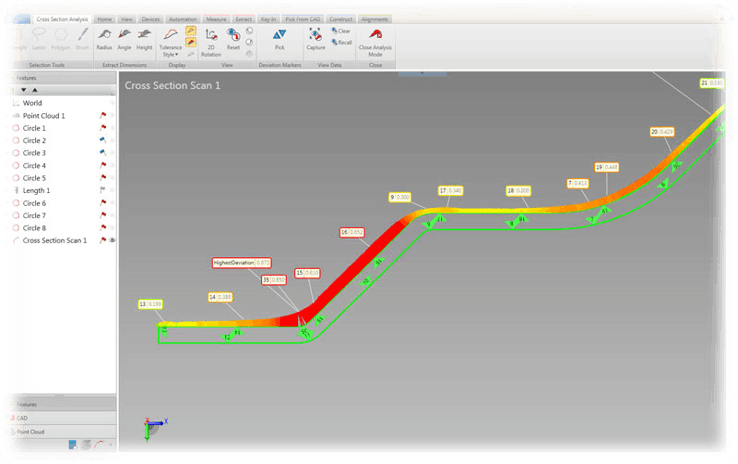
Task: Toggle visibility eye of Cross Section Scan 1
Action: (112, 240)
